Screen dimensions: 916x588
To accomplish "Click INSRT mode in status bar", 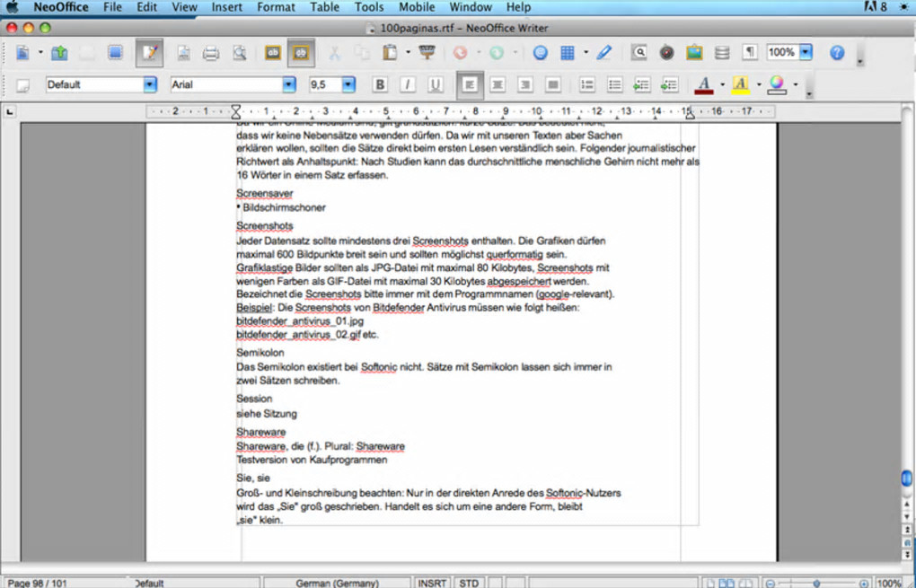I will coord(432,583).
